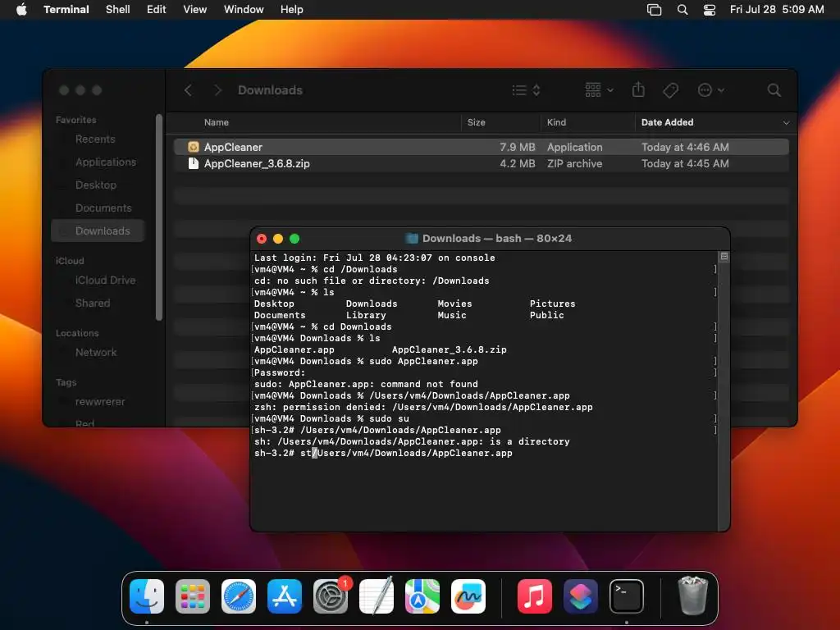Select Network in Finder sidebar
This screenshot has height=630, width=840.
(x=96, y=353)
